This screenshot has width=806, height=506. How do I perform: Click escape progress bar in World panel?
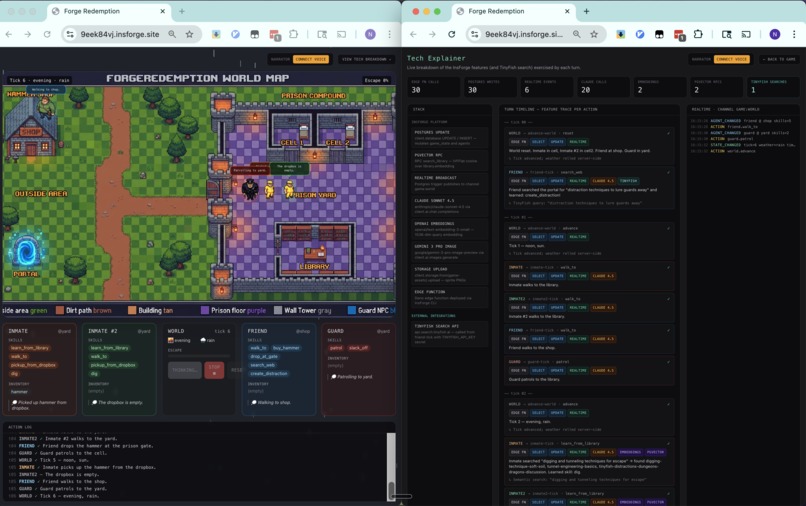199,355
